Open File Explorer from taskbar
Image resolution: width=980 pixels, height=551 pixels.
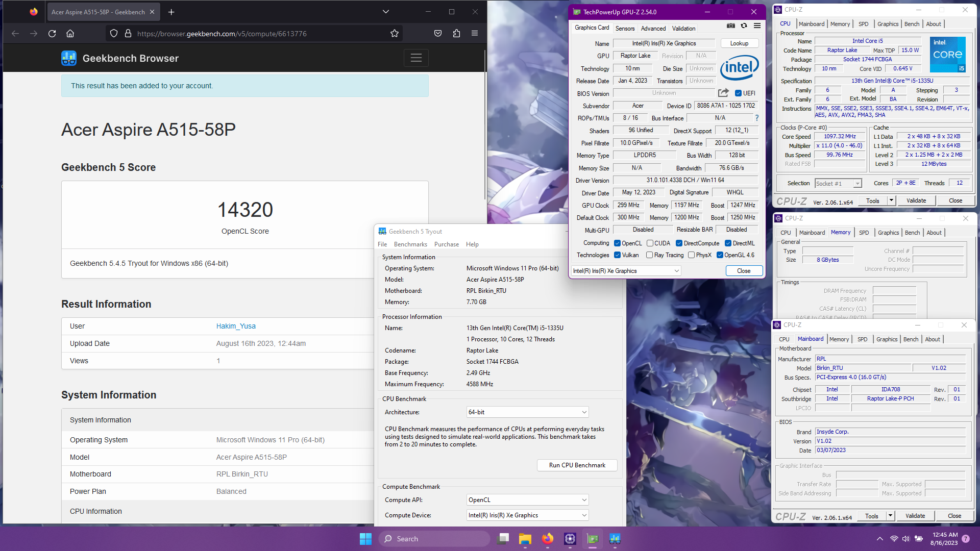coord(525,539)
